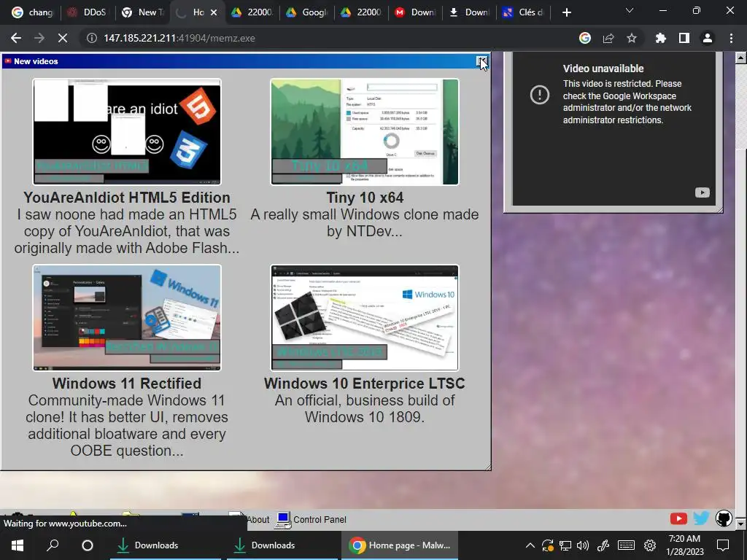Open the Extensions puzzle menu
This screenshot has height=560, width=747.
[660, 38]
